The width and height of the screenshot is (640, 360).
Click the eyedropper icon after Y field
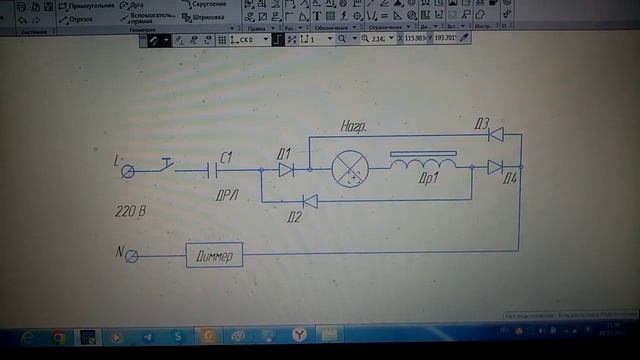[x=464, y=38]
